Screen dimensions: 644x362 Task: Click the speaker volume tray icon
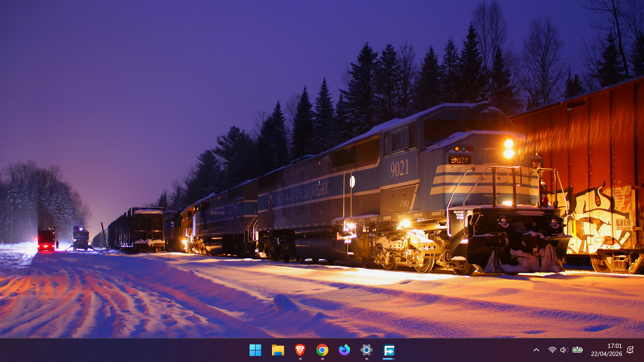click(x=564, y=350)
